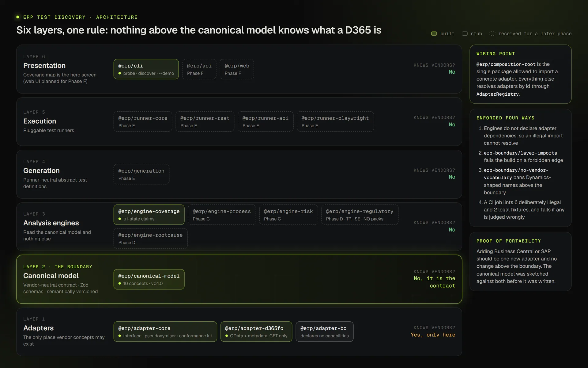Open the @erp/runner-rsat package card
This screenshot has width=588, height=368.
tap(205, 121)
